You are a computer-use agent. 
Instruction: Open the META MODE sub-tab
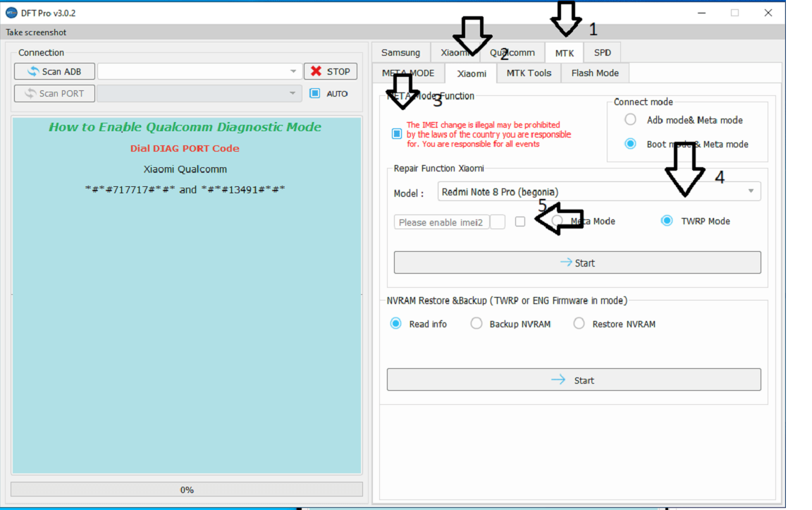click(x=408, y=73)
